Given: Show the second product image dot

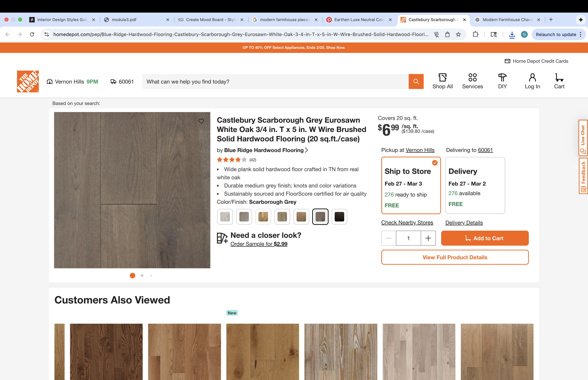Looking at the screenshot, I should 142,276.
